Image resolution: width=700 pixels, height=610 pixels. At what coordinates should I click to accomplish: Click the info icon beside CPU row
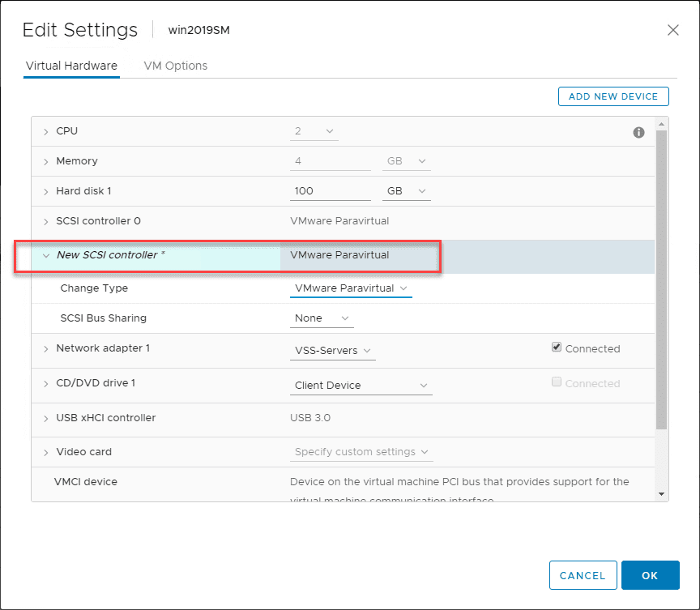click(x=638, y=132)
